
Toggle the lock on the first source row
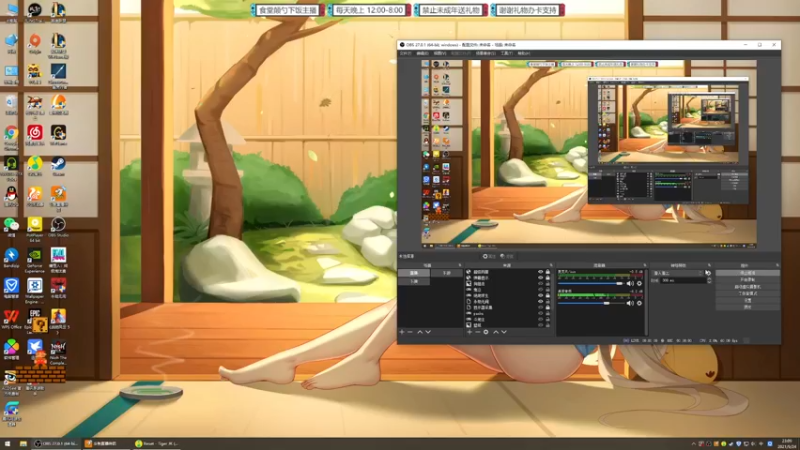pyautogui.click(x=548, y=272)
